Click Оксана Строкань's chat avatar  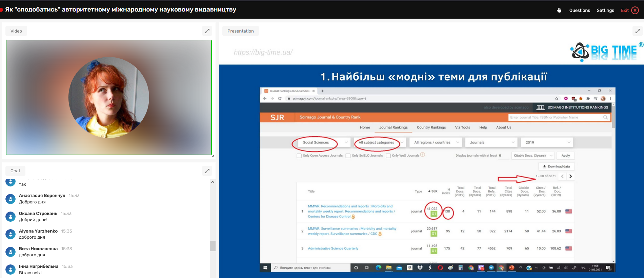pyautogui.click(x=11, y=216)
